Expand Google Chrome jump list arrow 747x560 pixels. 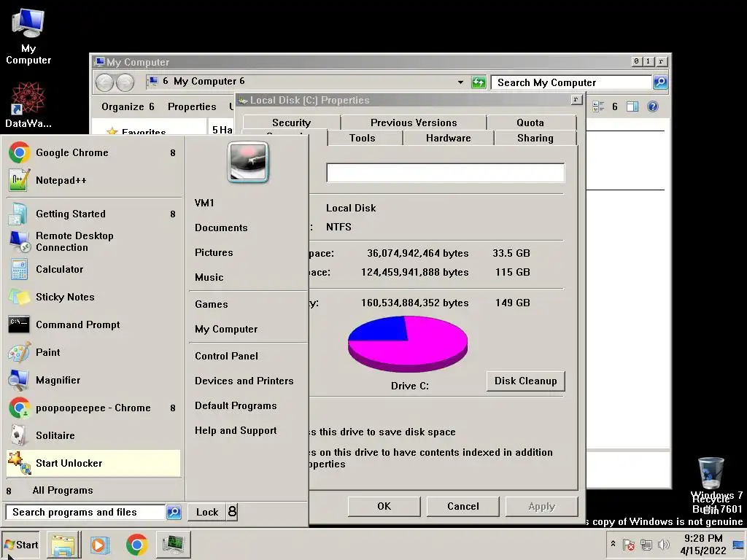pyautogui.click(x=173, y=153)
